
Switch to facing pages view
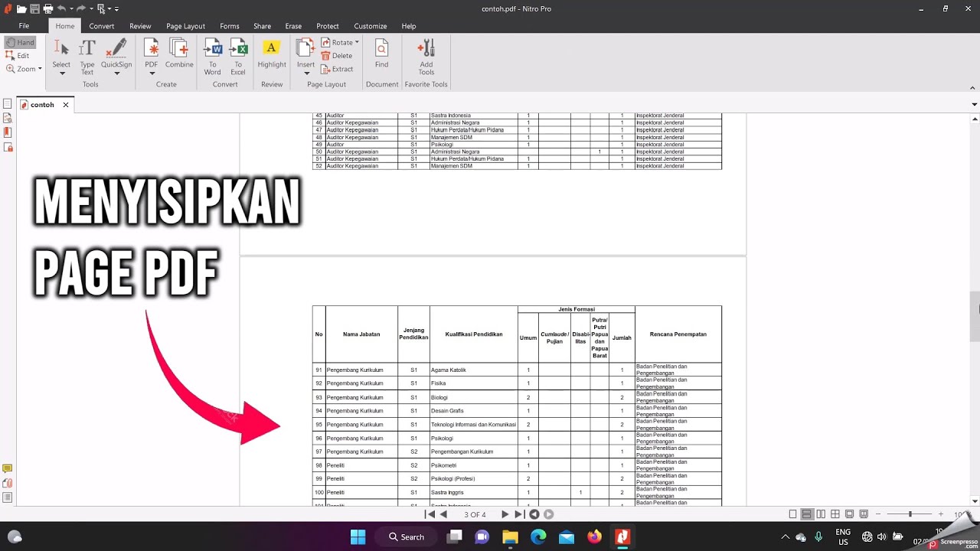tap(821, 514)
